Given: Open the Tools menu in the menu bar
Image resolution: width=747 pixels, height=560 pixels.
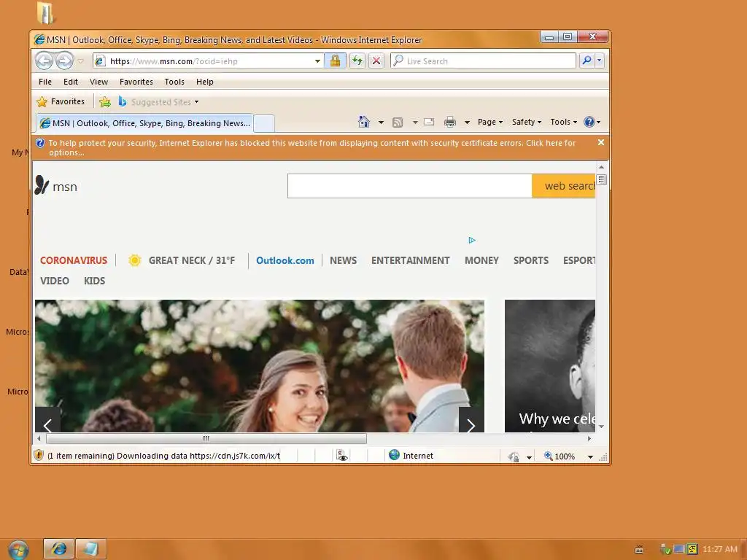Looking at the screenshot, I should tap(174, 82).
